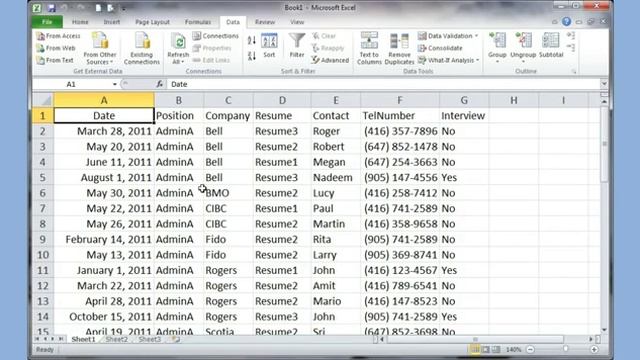The image size is (640, 360).
Task: Click the Insert Worksheet icon
Action: 176,339
